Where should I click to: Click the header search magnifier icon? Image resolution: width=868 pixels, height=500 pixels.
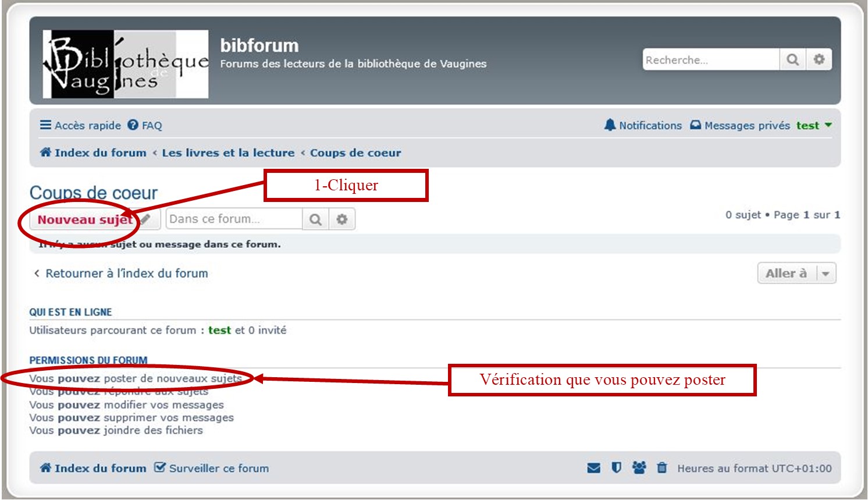[x=792, y=59]
